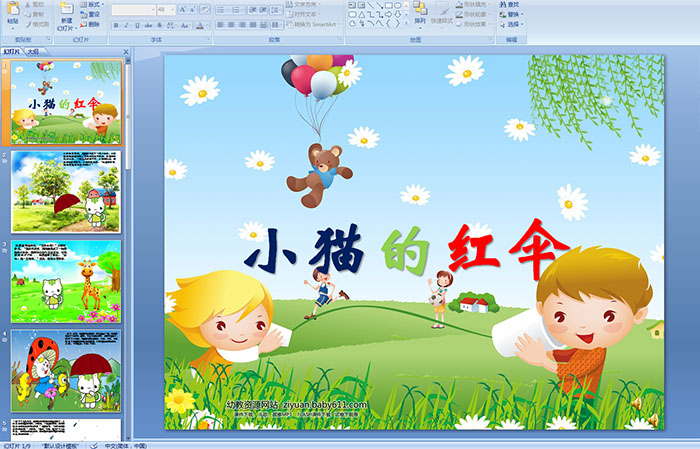Click the spell check icon in status bar
The image size is (700, 449).
(x=97, y=445)
